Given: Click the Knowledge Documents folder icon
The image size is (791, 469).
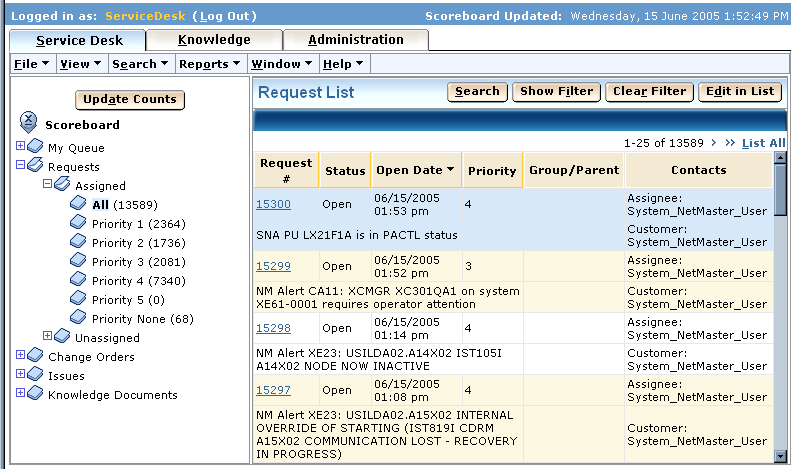Looking at the screenshot, I should tap(36, 395).
